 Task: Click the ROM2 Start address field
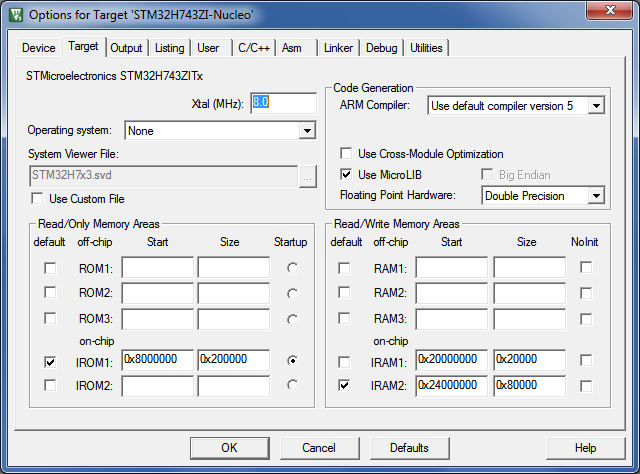158,293
